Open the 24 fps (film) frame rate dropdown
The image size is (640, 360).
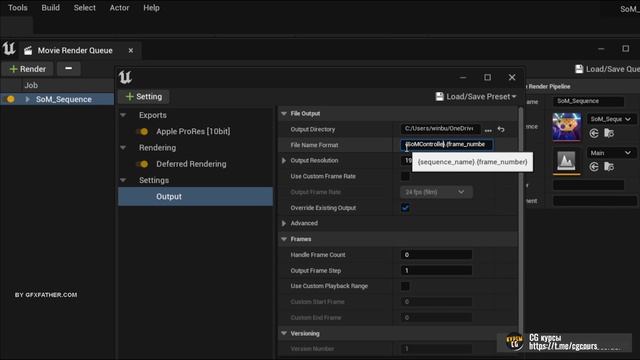click(x=436, y=192)
